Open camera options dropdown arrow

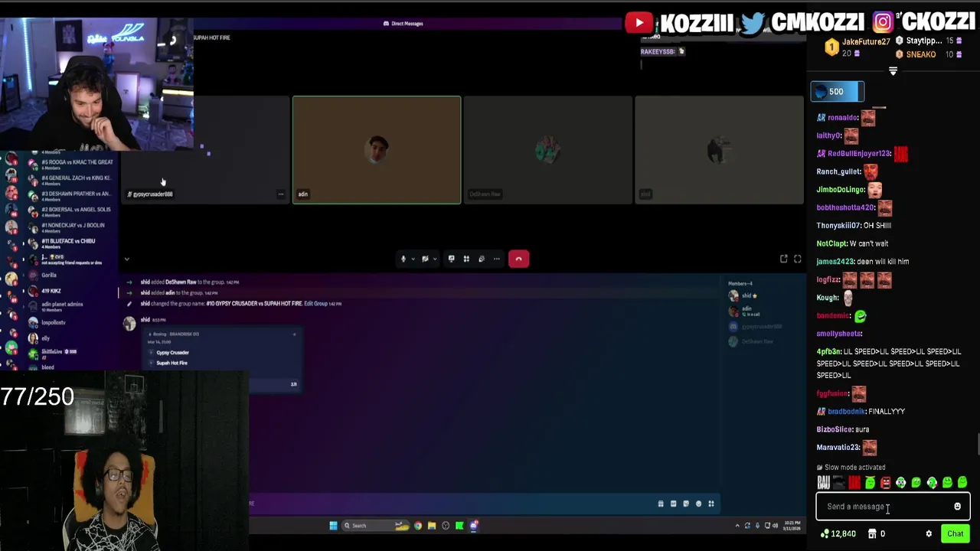434,259
